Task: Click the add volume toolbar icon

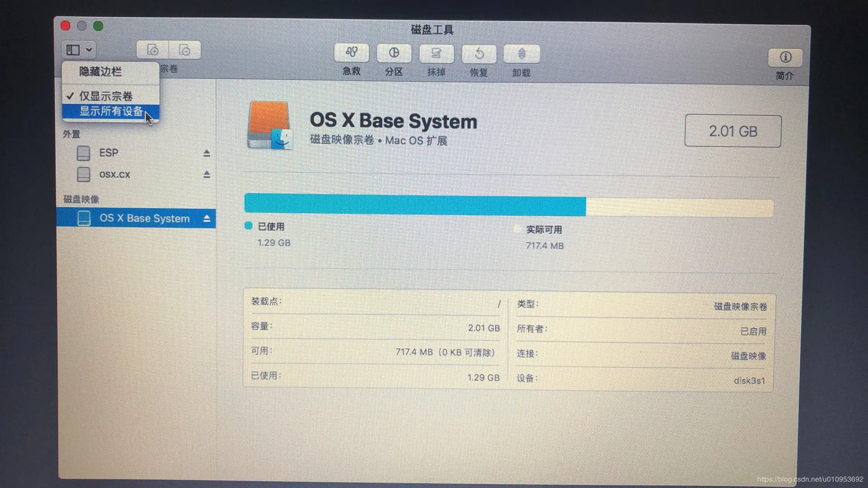Action: (153, 50)
